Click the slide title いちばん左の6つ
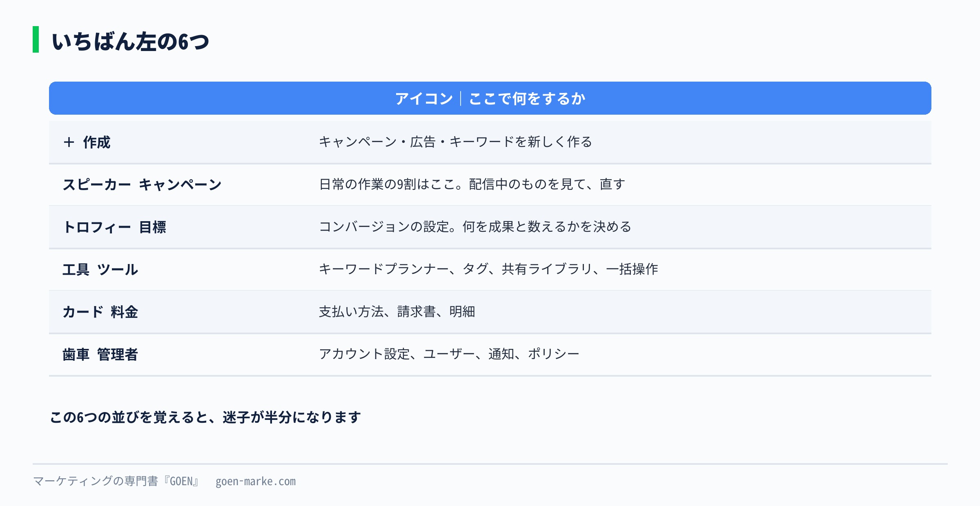980x506 pixels. click(x=130, y=42)
